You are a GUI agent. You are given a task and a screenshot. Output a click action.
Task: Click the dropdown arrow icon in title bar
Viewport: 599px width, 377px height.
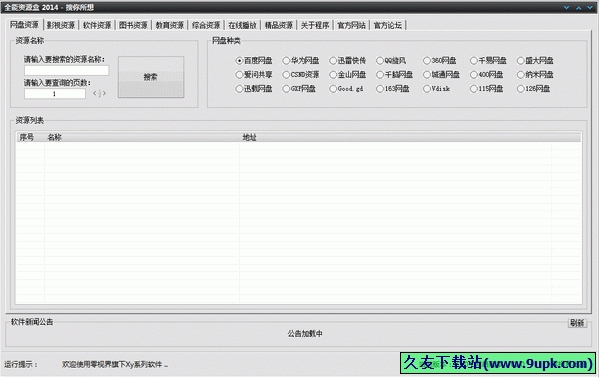pyautogui.click(x=567, y=8)
